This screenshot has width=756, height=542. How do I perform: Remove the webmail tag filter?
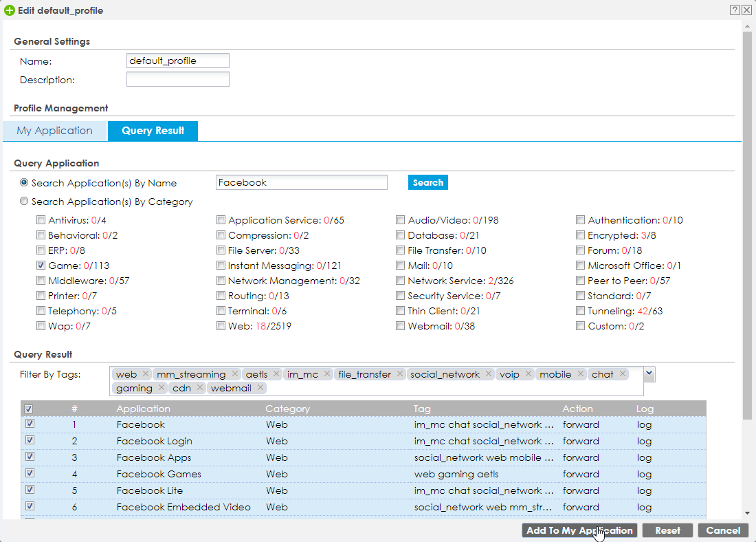260,388
